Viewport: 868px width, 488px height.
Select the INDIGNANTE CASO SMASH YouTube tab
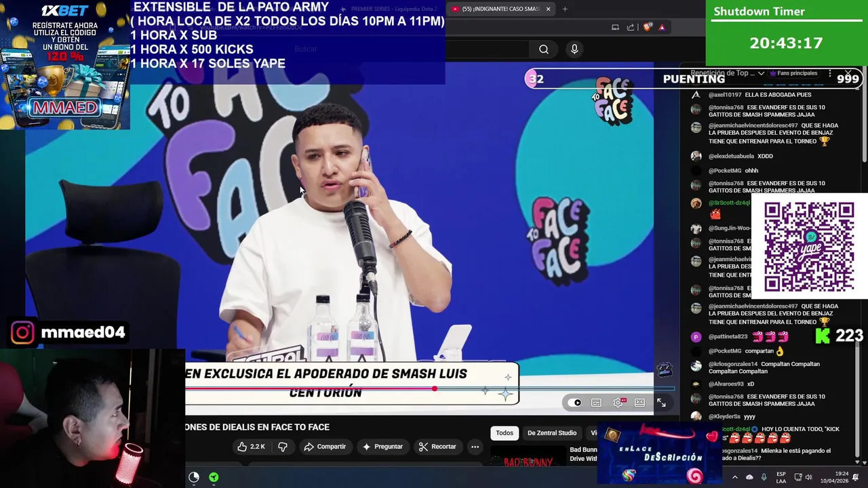500,9
